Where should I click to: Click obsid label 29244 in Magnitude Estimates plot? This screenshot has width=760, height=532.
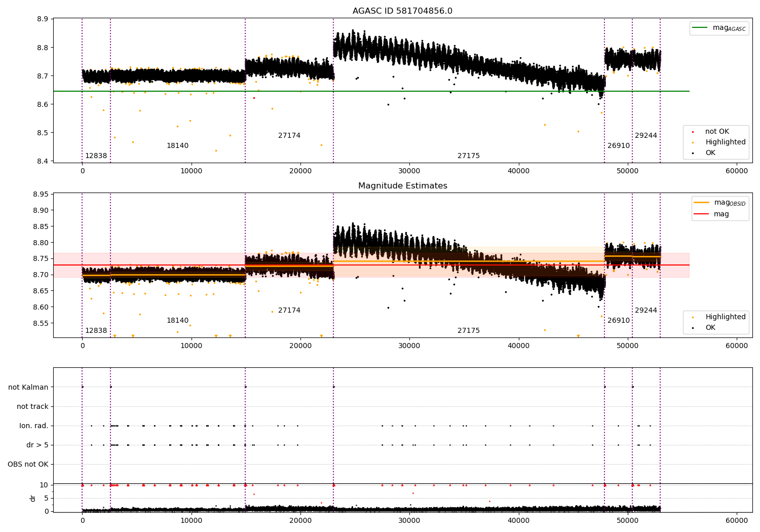(646, 311)
